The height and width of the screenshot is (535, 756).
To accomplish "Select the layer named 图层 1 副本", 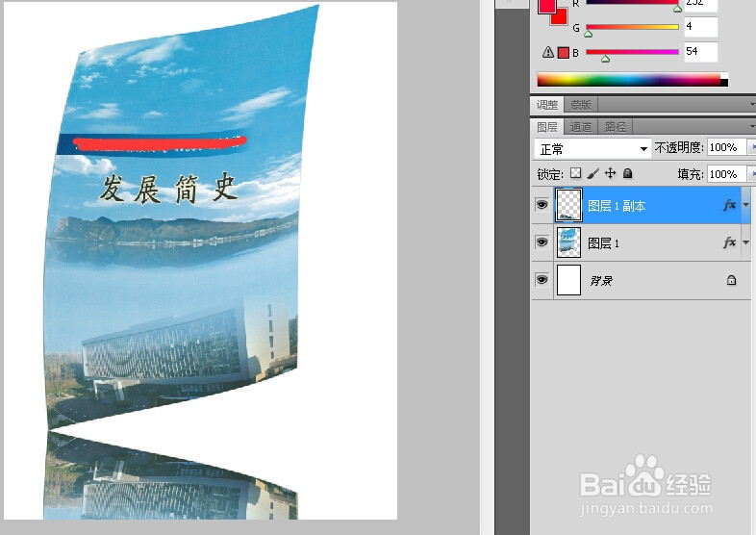I will pos(641,205).
